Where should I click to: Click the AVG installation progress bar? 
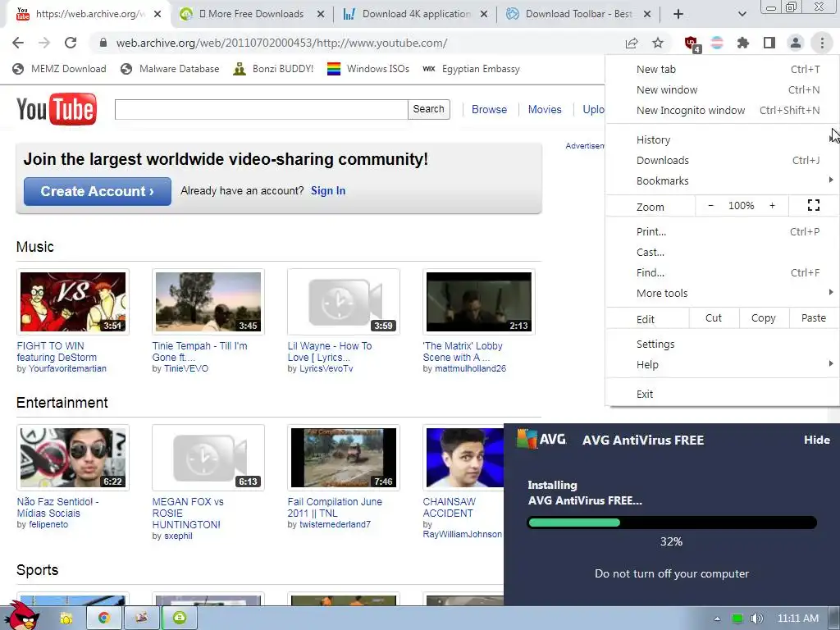(x=672, y=523)
